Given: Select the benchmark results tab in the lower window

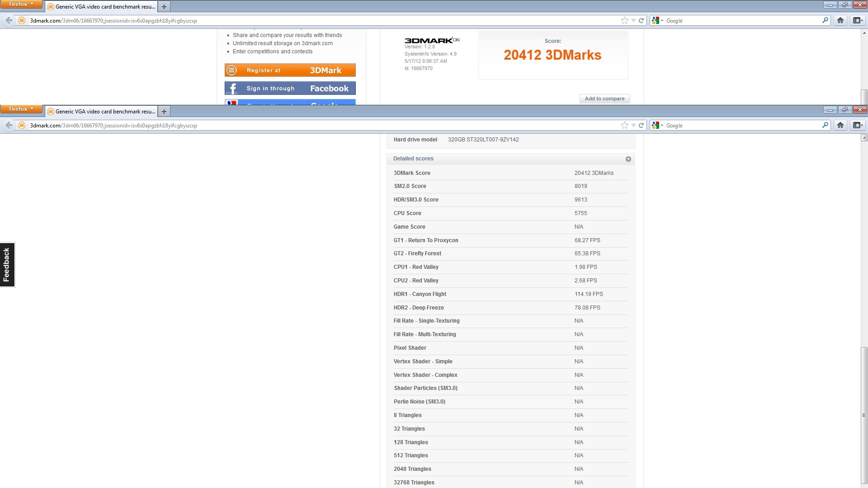Looking at the screenshot, I should (x=101, y=112).
